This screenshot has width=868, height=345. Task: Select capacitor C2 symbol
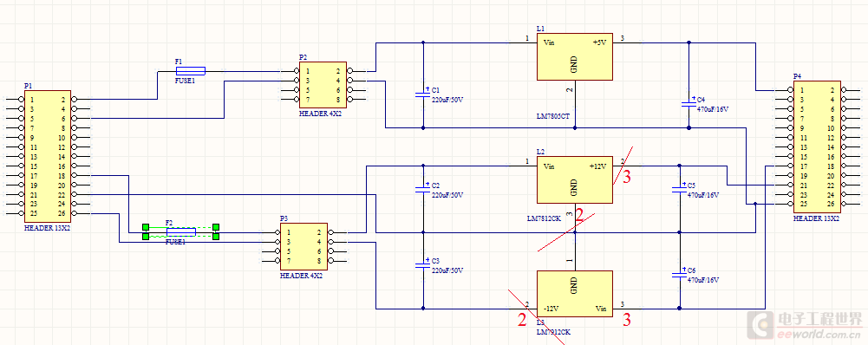point(423,189)
